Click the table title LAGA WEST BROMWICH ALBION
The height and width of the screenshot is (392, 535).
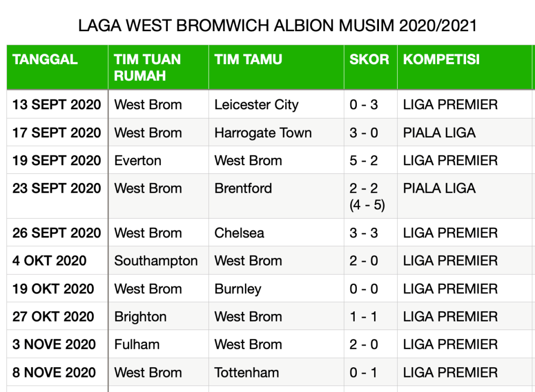pos(277,26)
